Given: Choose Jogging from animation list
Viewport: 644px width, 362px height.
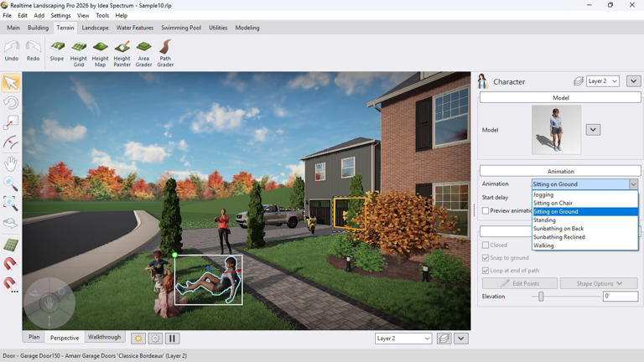Looking at the screenshot, I should pos(584,194).
